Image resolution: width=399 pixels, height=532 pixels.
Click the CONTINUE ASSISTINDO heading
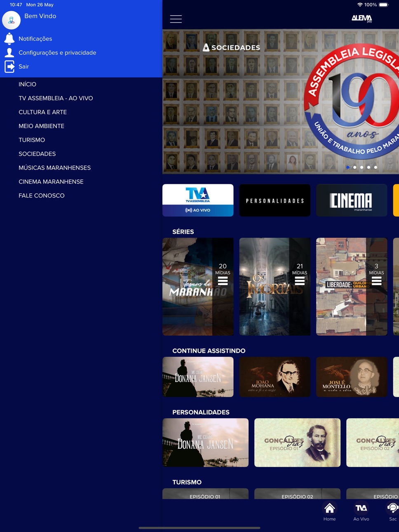click(209, 351)
